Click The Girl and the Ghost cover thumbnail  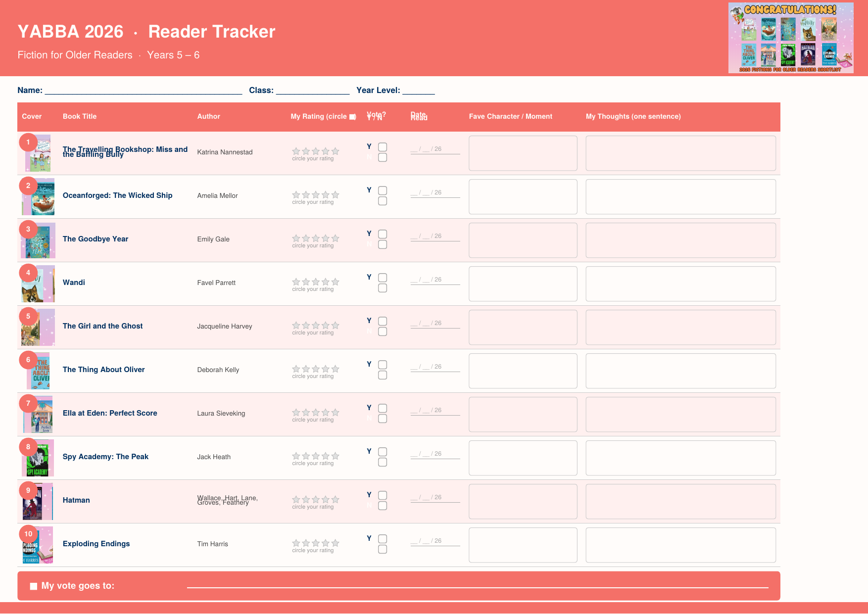(38, 328)
